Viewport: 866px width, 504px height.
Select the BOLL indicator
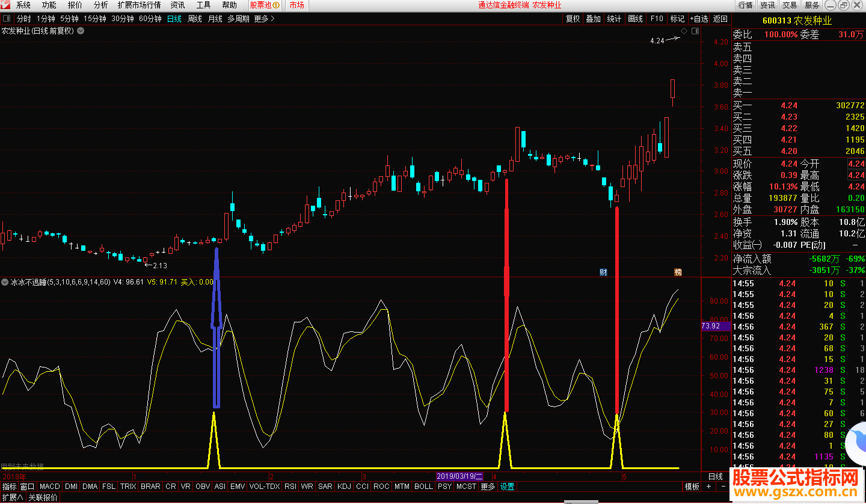[423, 487]
